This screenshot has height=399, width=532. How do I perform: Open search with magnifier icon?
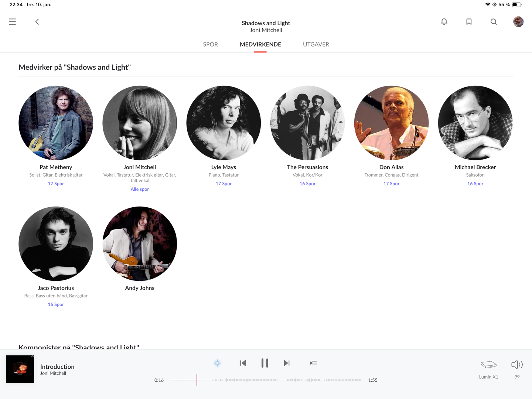point(494,22)
